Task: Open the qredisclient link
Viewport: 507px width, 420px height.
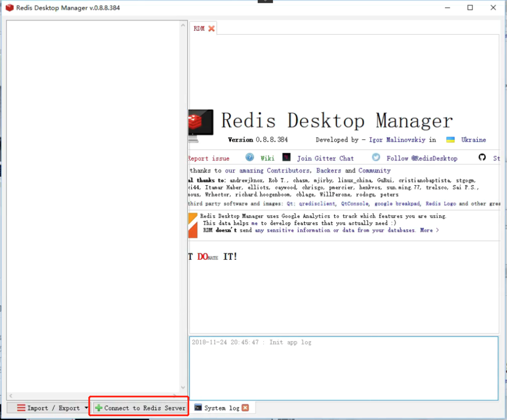Action: 317,204
